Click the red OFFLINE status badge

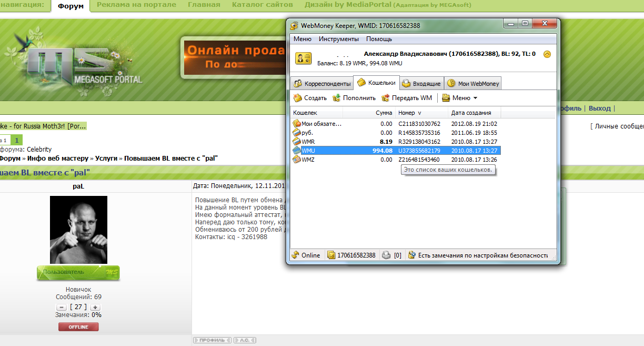coord(78,327)
